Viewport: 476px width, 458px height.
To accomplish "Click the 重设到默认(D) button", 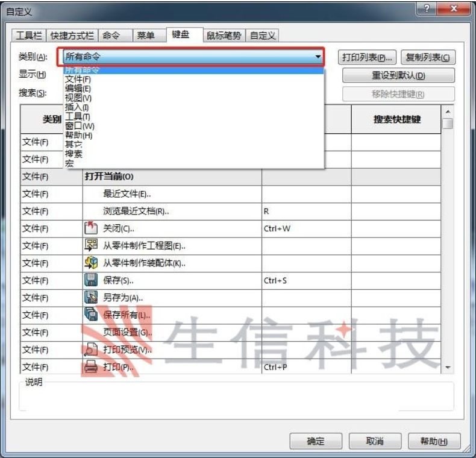I will click(399, 75).
